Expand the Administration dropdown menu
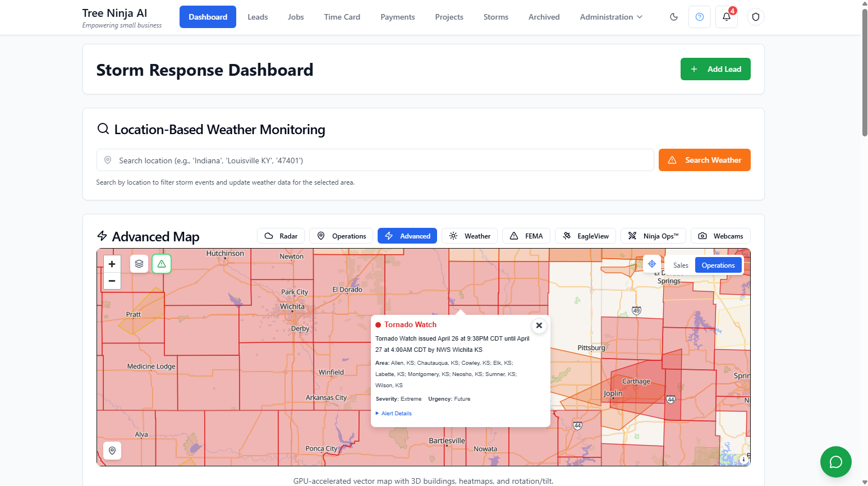 coord(611,17)
